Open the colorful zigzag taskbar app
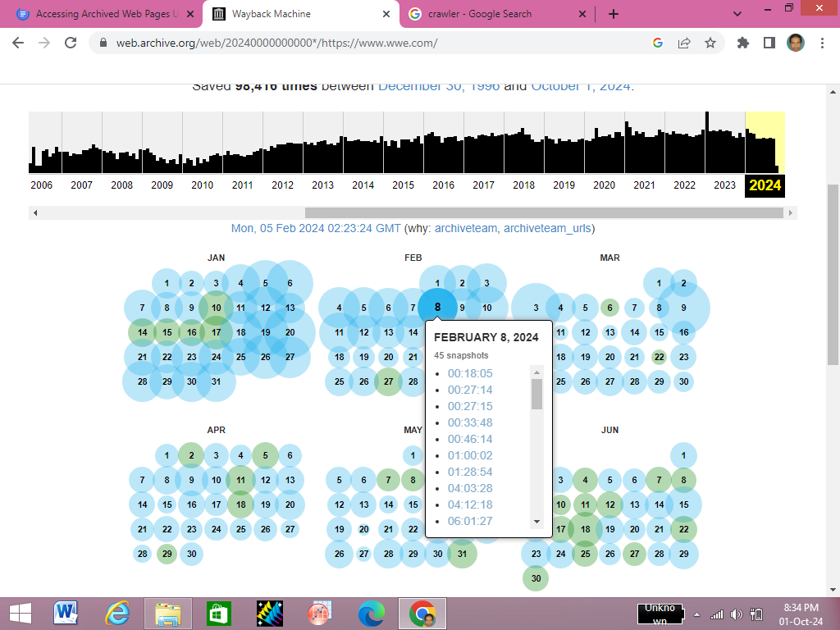 point(269,614)
